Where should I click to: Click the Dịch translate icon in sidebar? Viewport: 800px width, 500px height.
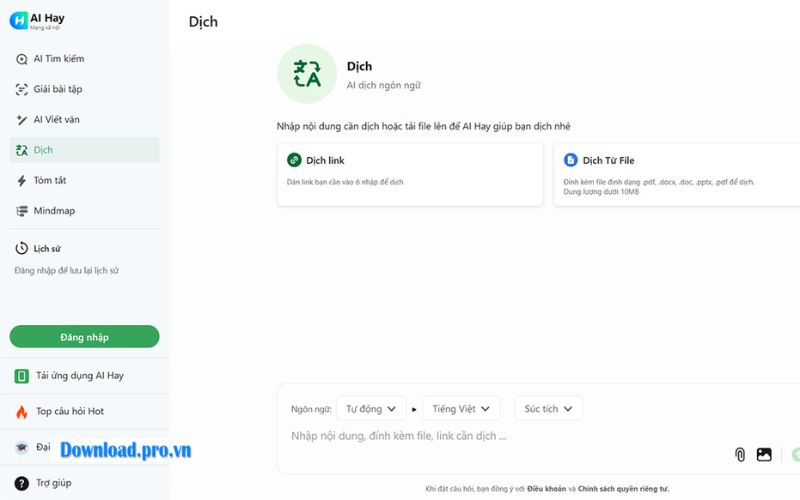click(21, 150)
